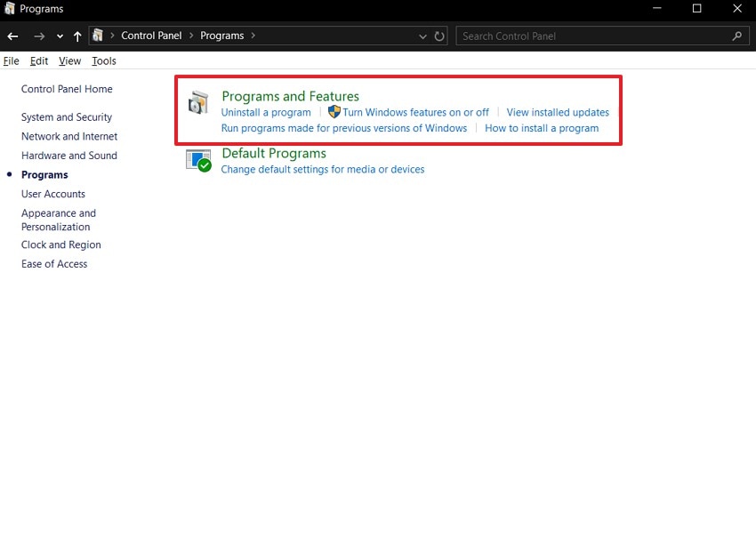756x537 pixels.
Task: Click the Programs window title bar icon
Action: (9, 8)
